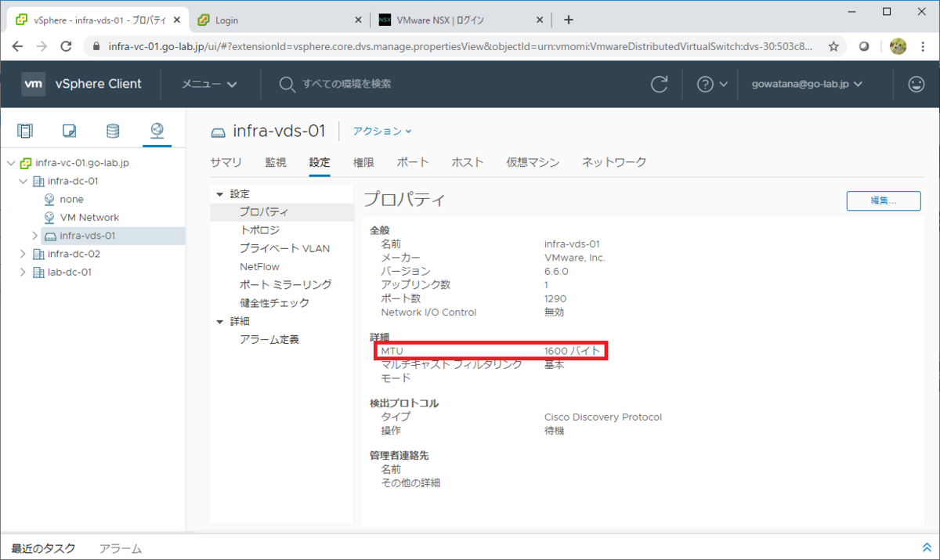Open the メニュー dropdown
This screenshot has width=940, height=560.
[x=209, y=84]
